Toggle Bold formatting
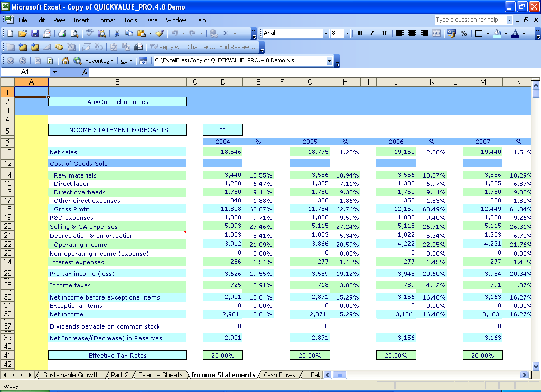 coord(360,33)
